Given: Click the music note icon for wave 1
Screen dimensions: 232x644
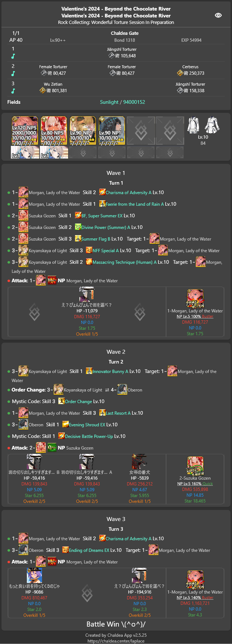Looking at the screenshot, I should (x=13, y=56).
